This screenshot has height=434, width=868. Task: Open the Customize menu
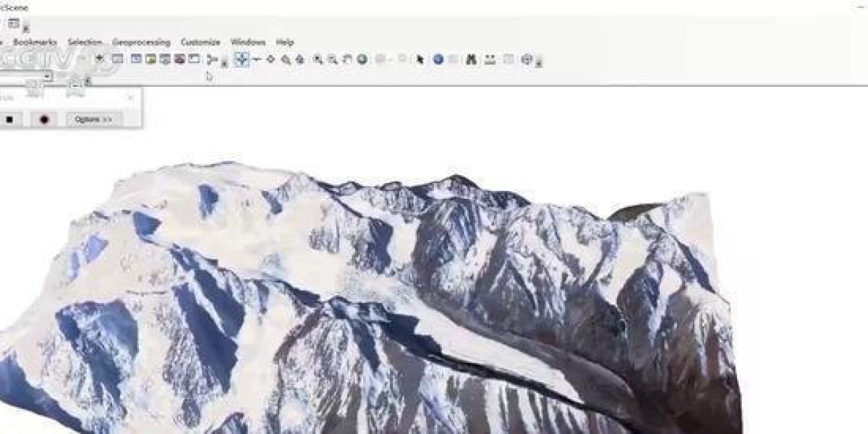pyautogui.click(x=200, y=42)
